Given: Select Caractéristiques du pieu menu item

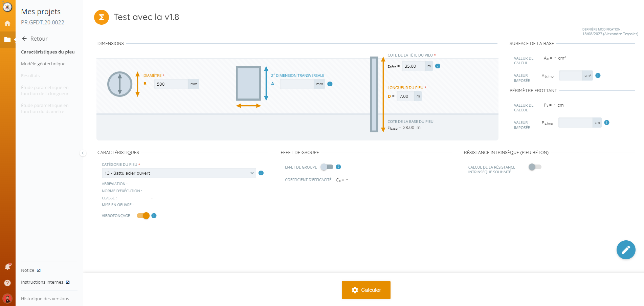Looking at the screenshot, I should click(48, 52).
